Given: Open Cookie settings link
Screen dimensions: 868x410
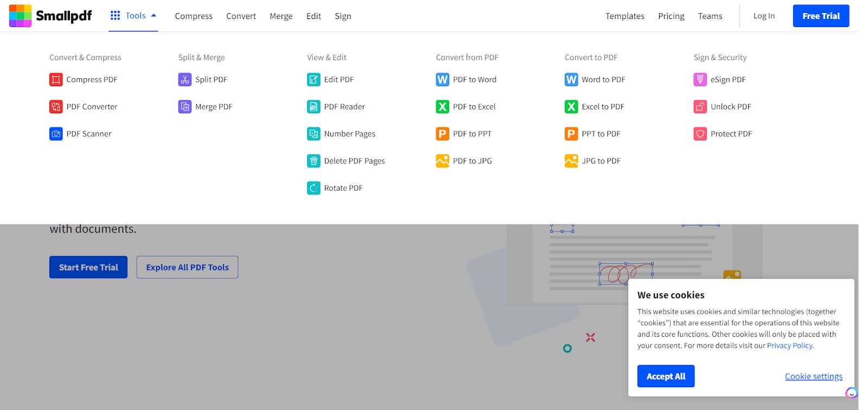Looking at the screenshot, I should coord(814,376).
